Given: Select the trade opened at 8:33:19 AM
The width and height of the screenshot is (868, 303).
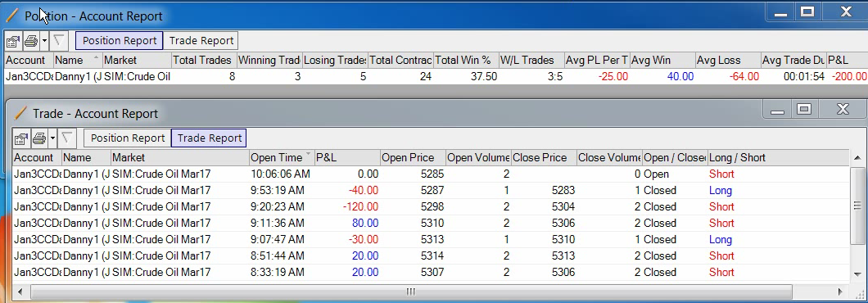Looking at the screenshot, I should (431, 272).
